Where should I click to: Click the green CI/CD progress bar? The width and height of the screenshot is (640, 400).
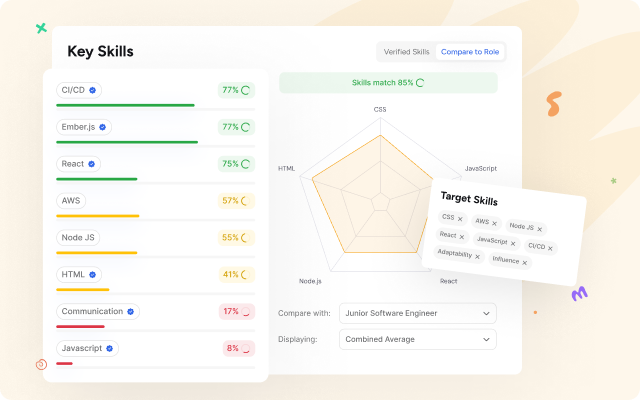click(125, 105)
